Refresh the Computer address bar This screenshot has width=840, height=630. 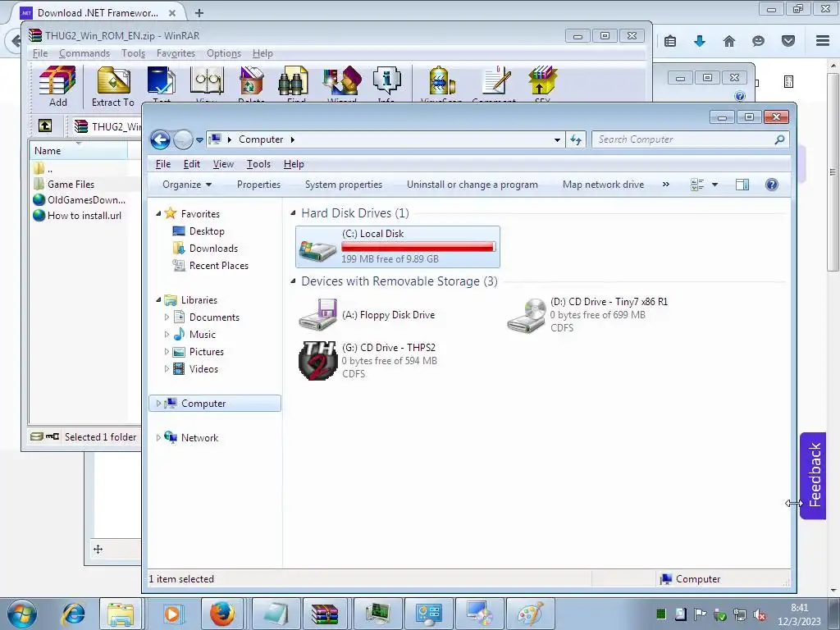click(x=576, y=139)
